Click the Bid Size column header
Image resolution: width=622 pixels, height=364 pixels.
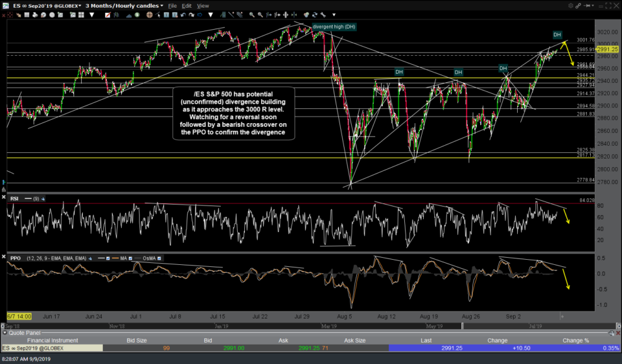click(x=137, y=340)
